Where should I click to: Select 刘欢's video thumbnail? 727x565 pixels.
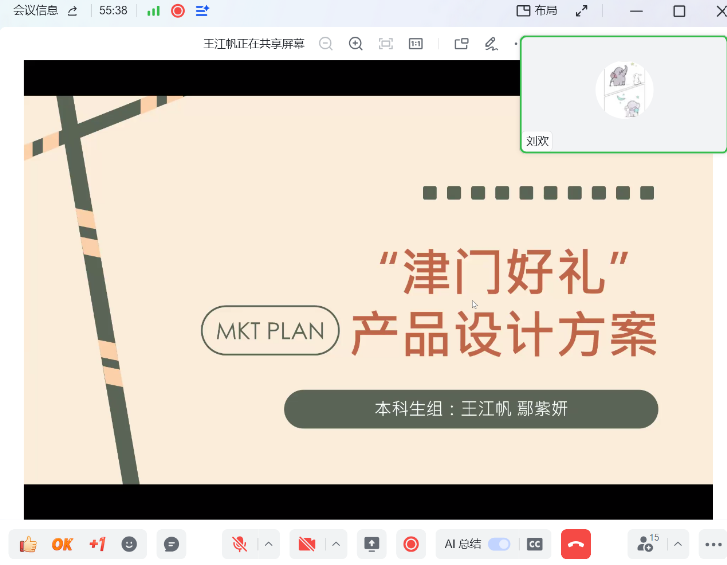[624, 94]
